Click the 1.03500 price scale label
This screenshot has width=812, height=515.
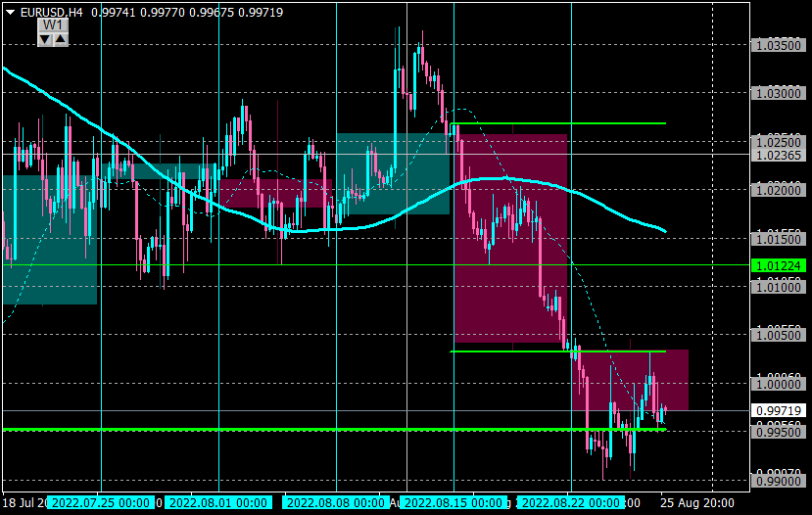point(779,46)
